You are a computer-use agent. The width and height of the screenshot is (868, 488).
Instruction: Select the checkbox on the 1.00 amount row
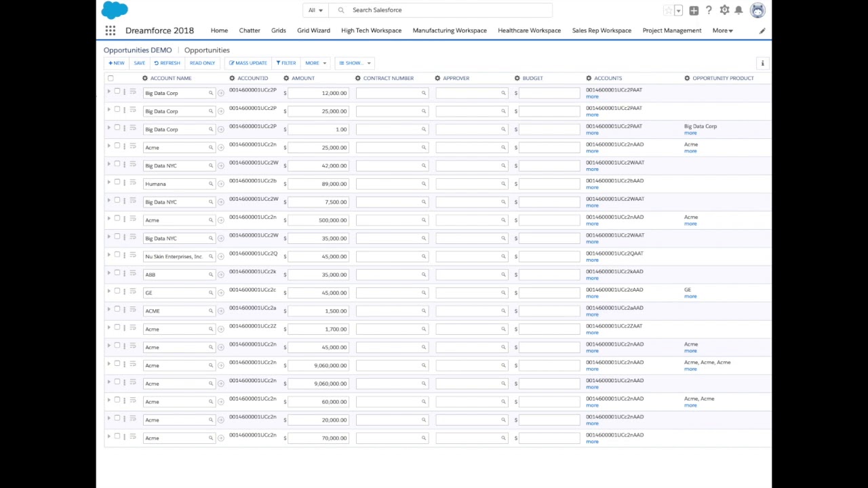click(x=117, y=127)
